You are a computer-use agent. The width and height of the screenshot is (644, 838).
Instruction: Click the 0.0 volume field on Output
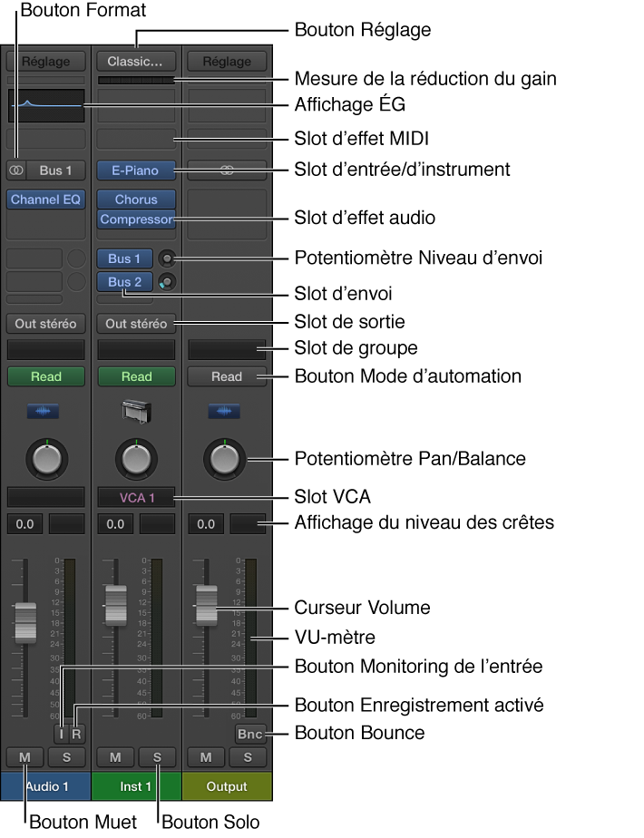point(206,524)
